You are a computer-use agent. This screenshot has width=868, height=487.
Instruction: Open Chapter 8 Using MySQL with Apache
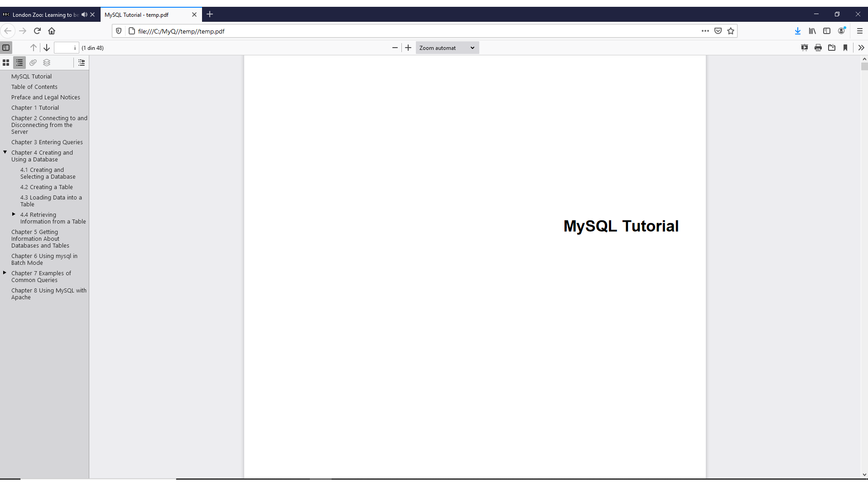[x=49, y=294]
